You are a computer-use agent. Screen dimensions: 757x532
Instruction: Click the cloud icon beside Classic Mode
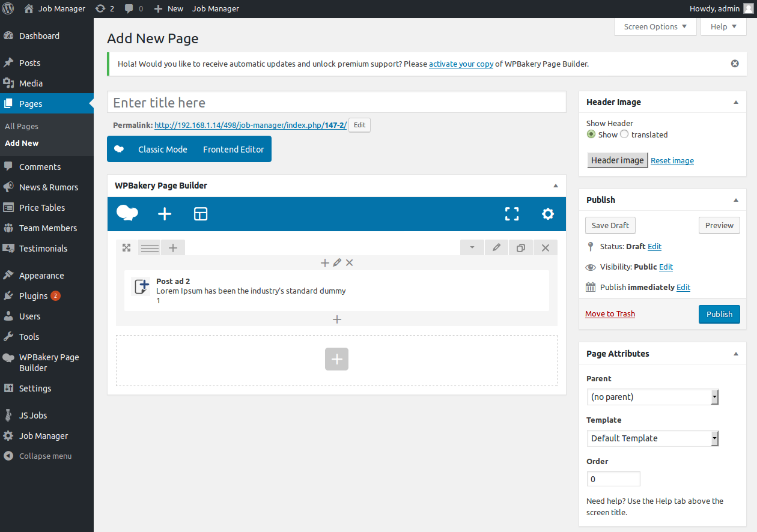coord(119,149)
